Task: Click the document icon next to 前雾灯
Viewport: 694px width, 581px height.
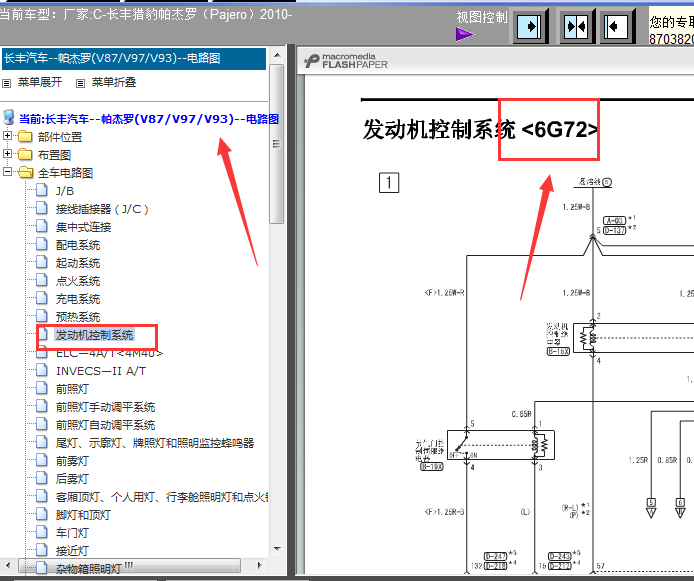Action: [42, 460]
